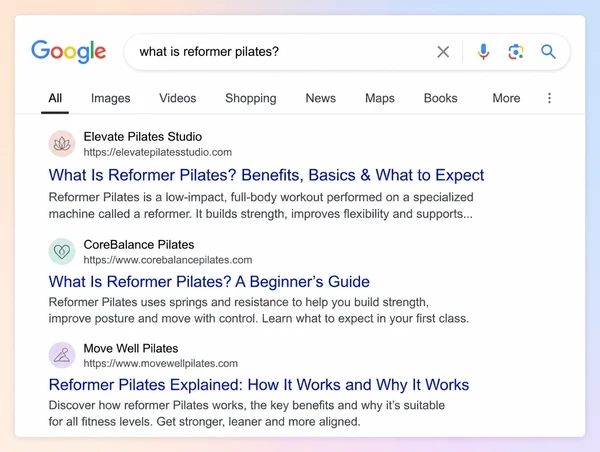Select the All tab

(x=55, y=98)
